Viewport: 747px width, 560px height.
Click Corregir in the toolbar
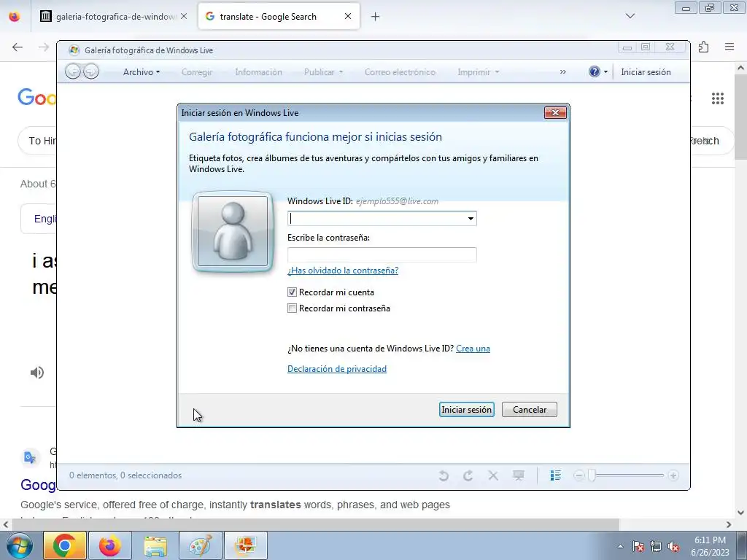[197, 72]
